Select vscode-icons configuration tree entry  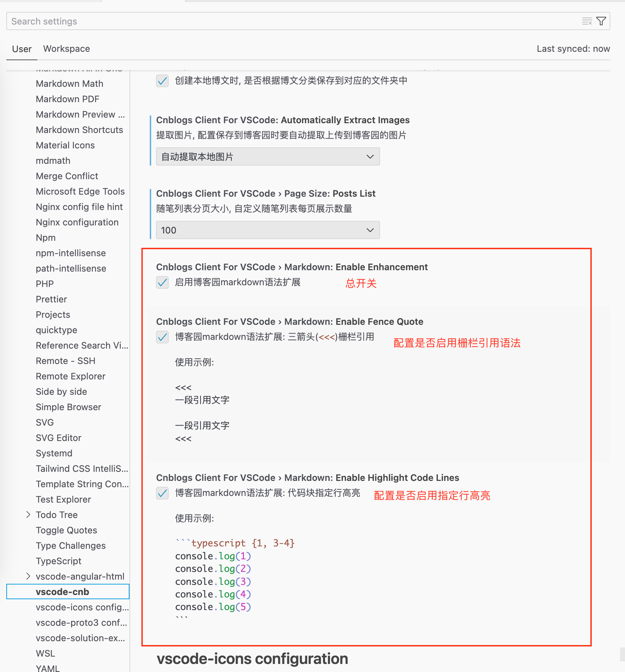(82, 607)
